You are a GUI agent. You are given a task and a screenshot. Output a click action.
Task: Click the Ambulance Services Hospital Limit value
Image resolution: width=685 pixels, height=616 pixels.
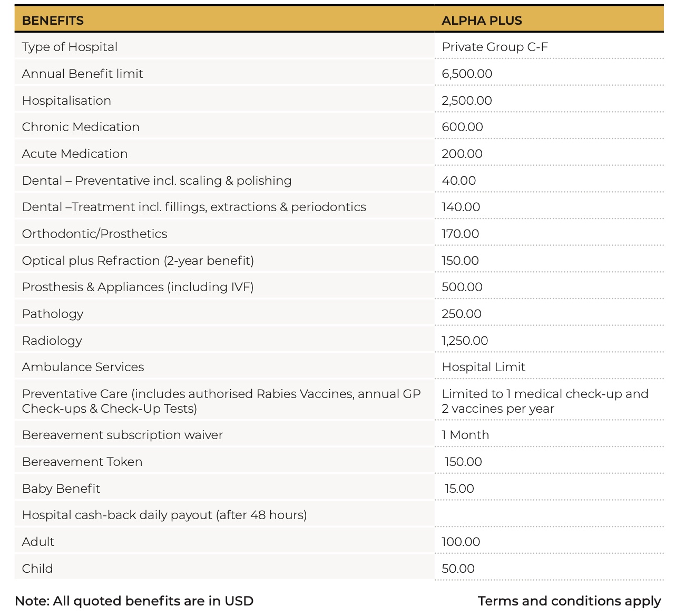tap(483, 367)
